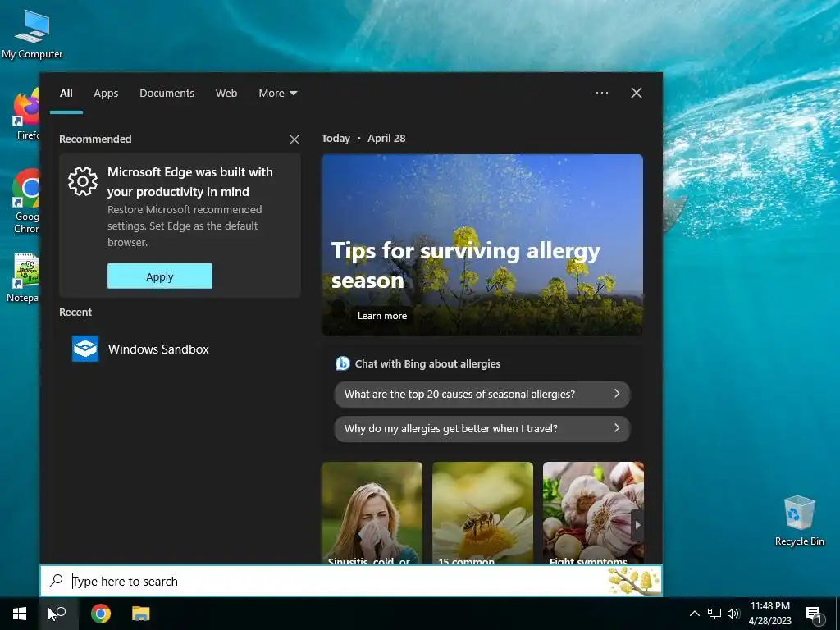Click the gear icon in recommendation card
The image size is (840, 630).
(83, 181)
